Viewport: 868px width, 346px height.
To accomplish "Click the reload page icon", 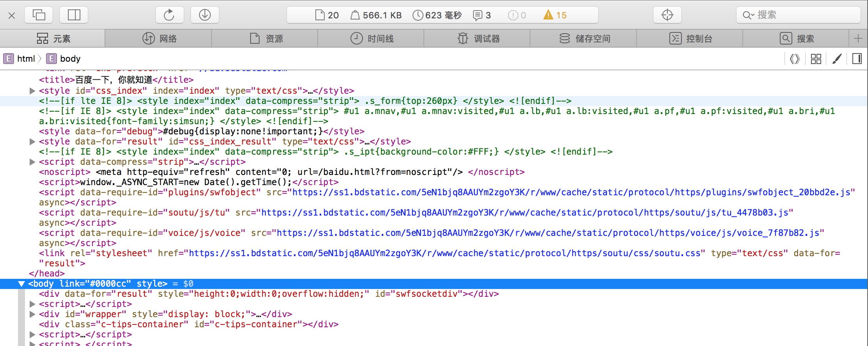I will pos(169,15).
